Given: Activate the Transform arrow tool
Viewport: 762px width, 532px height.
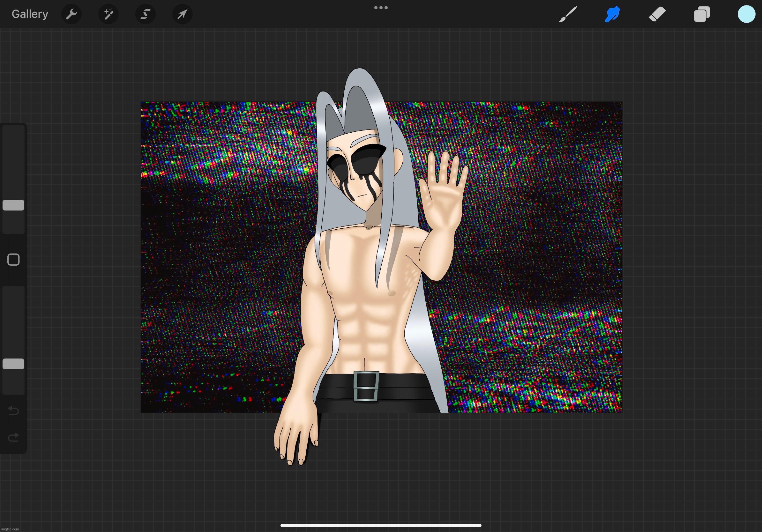Looking at the screenshot, I should (182, 14).
